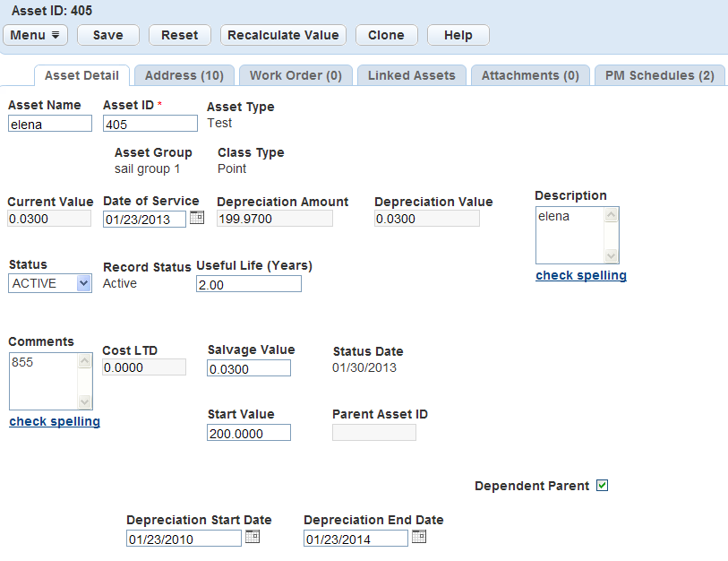Focus the Salvage Value input field

pyautogui.click(x=248, y=368)
